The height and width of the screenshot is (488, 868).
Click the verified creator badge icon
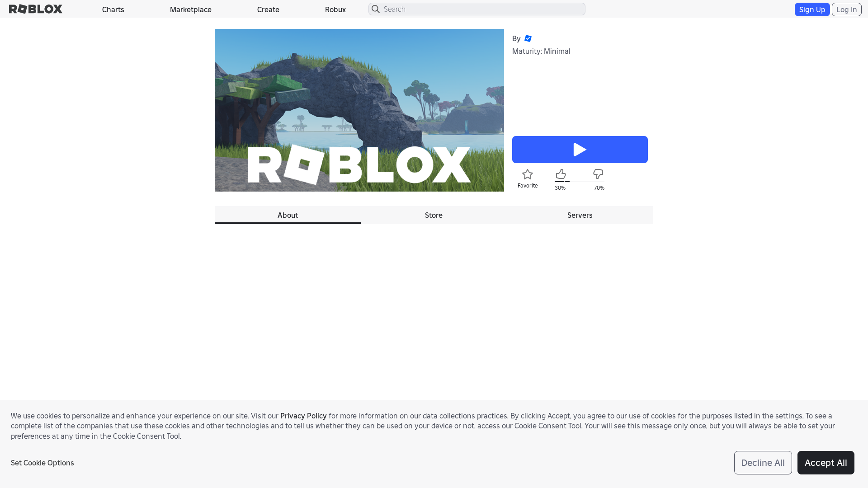click(x=528, y=38)
